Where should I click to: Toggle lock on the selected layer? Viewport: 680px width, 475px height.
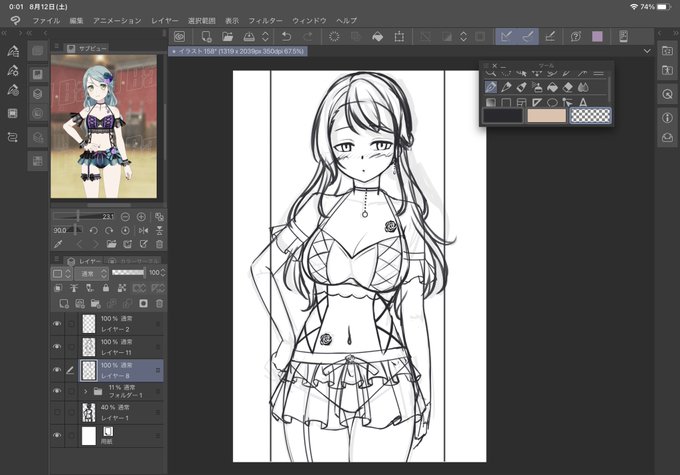[x=105, y=288]
